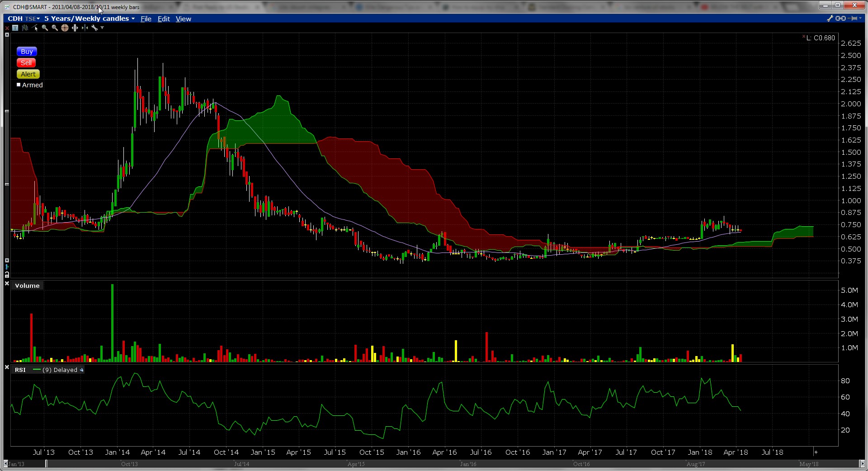This screenshot has height=471, width=868.
Task: Select the trendline pointer tool
Action: pos(35,28)
